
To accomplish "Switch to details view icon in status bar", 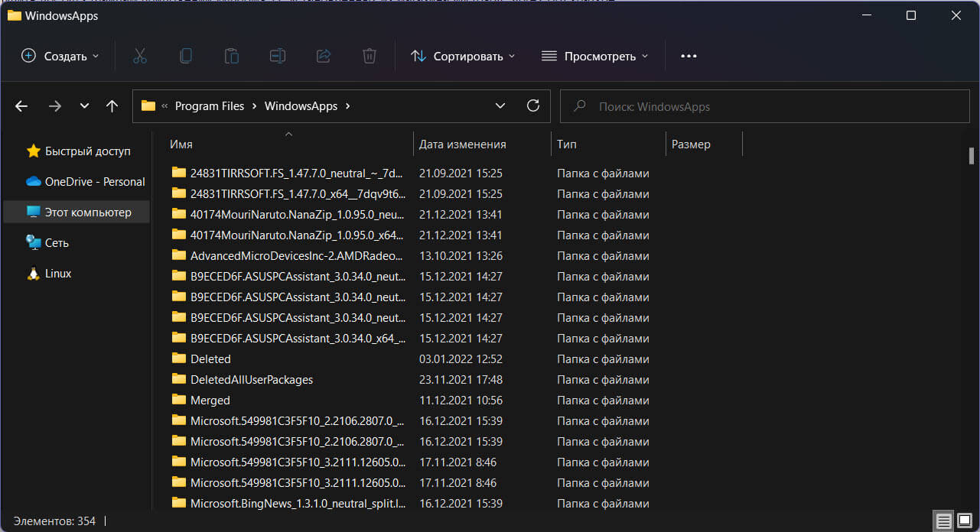I will 943,521.
